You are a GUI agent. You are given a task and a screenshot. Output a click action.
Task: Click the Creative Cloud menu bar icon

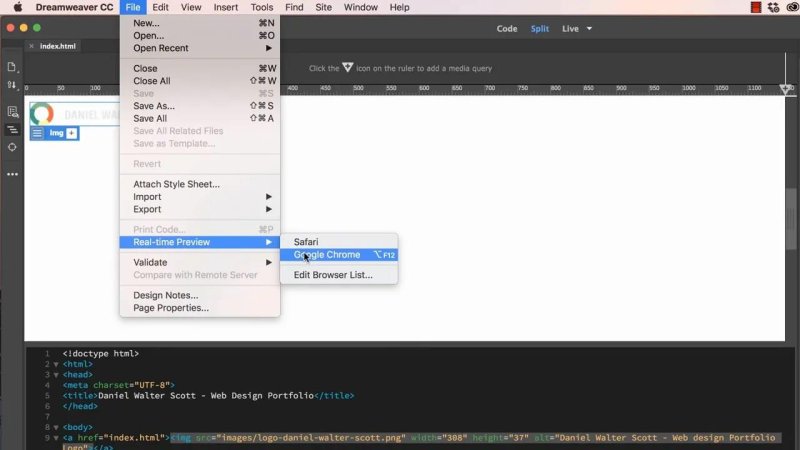coord(792,7)
